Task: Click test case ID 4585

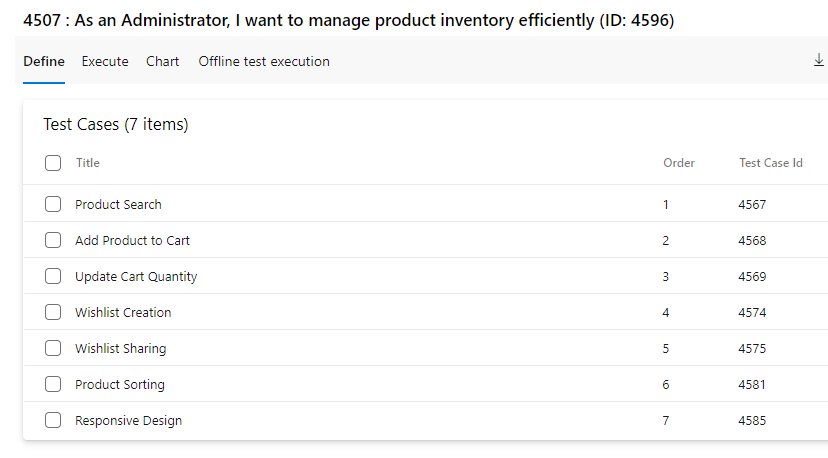Action: [x=752, y=420]
